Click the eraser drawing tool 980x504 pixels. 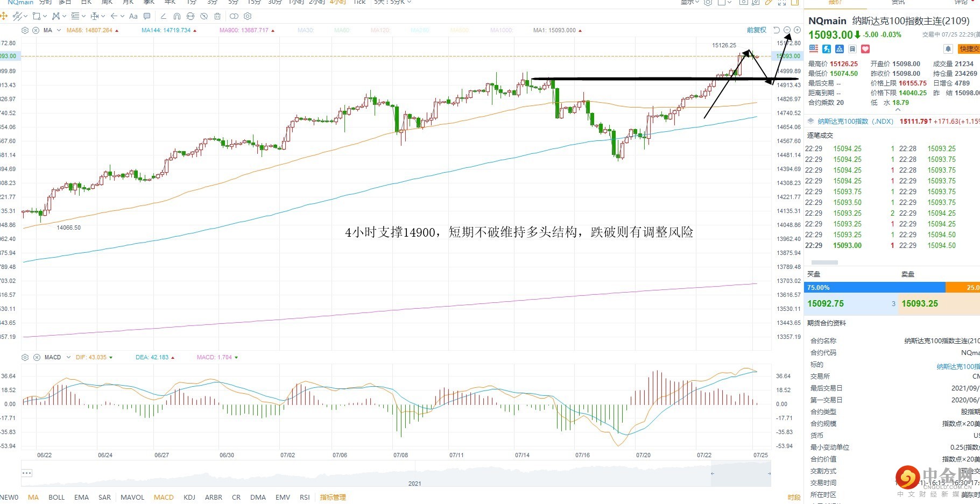point(164,16)
